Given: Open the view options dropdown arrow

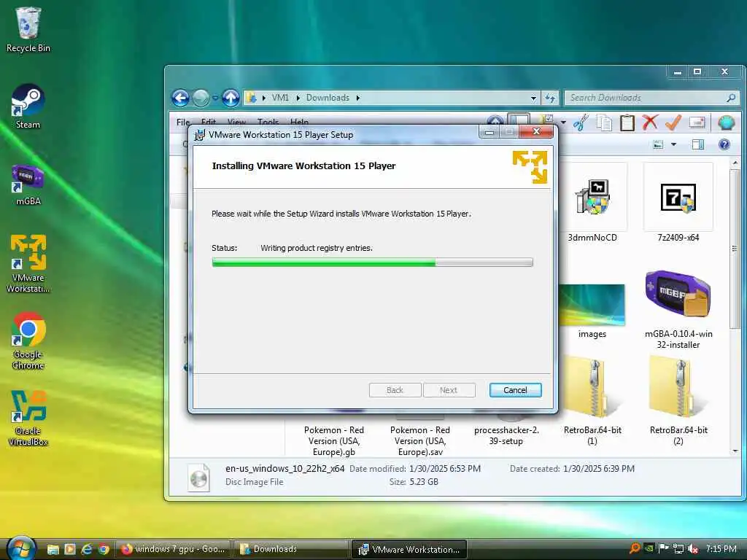Looking at the screenshot, I should (x=673, y=144).
